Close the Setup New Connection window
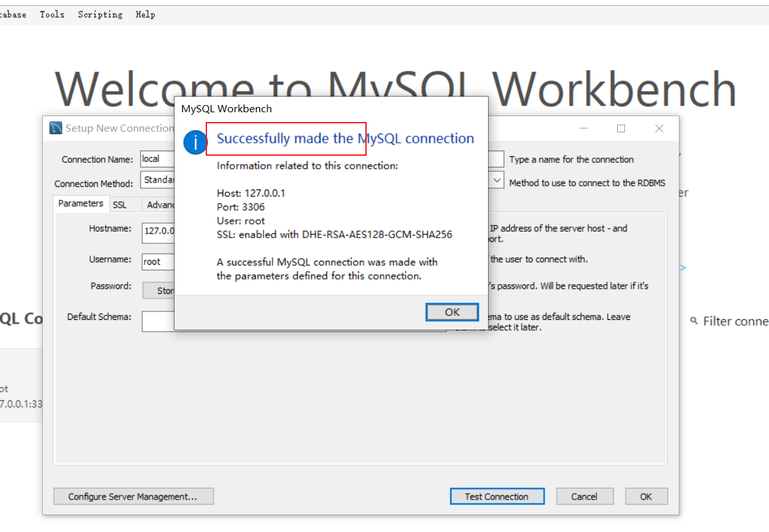 click(x=659, y=128)
